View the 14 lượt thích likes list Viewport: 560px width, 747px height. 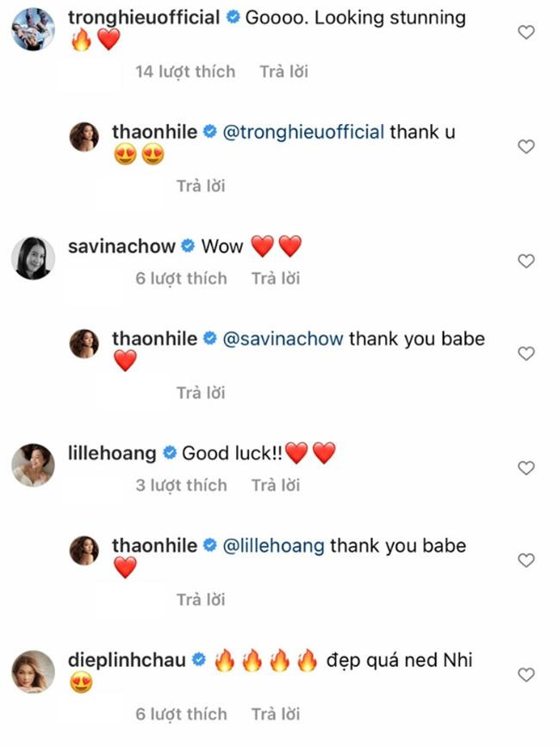tap(185, 72)
